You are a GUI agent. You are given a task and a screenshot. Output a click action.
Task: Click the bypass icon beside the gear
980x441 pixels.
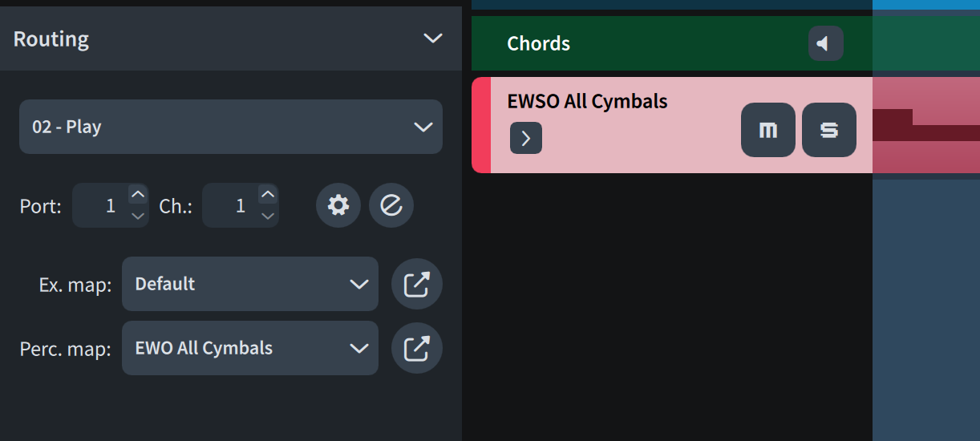pos(391,205)
